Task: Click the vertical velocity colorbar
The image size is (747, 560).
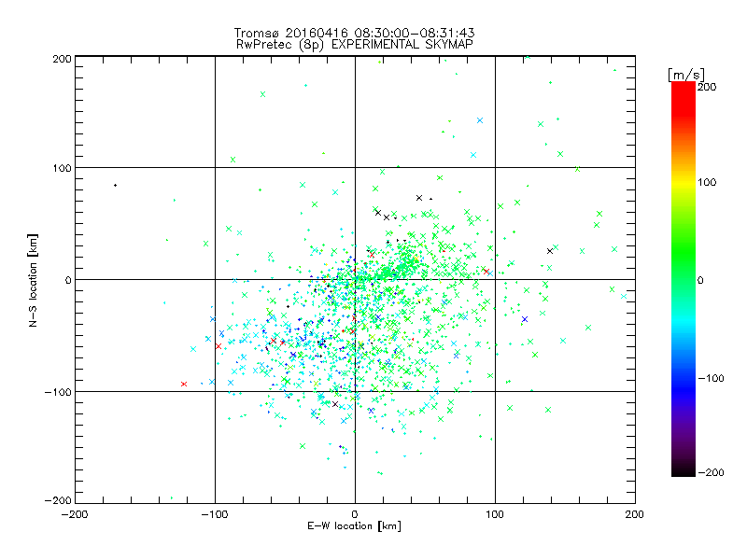Action: (684, 278)
